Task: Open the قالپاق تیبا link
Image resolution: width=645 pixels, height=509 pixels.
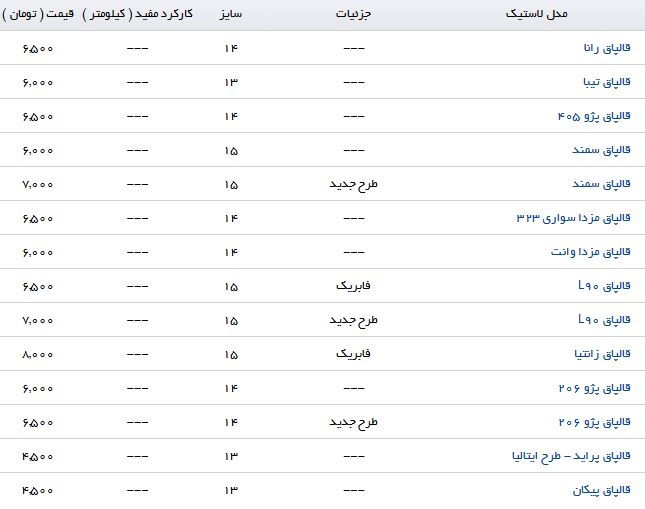Action: click(x=607, y=82)
